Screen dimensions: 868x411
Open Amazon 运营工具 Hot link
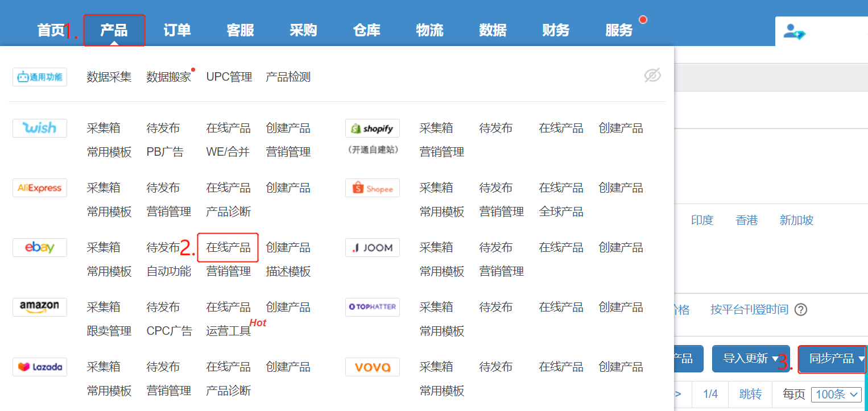click(x=229, y=331)
